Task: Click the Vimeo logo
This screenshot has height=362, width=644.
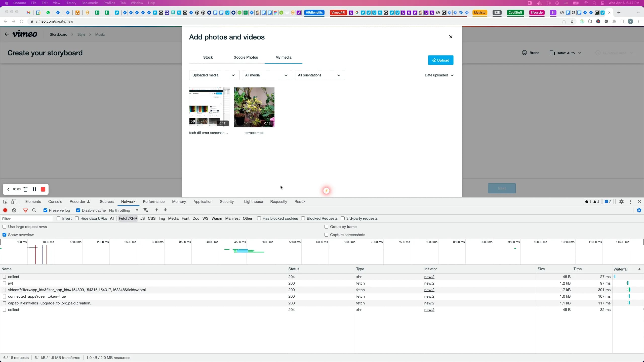Action: pyautogui.click(x=25, y=34)
